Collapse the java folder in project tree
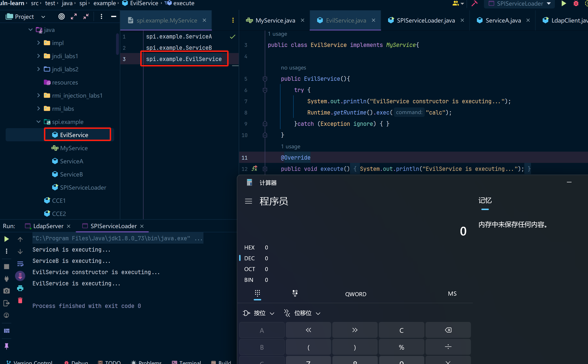Viewport: 588px width, 364px height. click(30, 30)
